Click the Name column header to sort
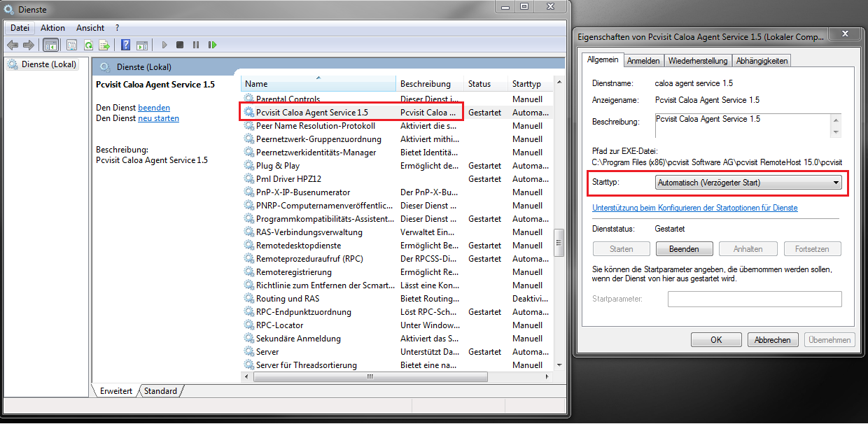This screenshot has width=868, height=424. tap(318, 84)
